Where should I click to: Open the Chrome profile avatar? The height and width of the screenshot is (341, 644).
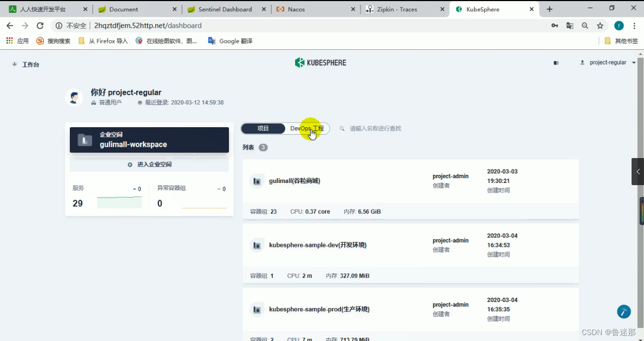pyautogui.click(x=619, y=25)
